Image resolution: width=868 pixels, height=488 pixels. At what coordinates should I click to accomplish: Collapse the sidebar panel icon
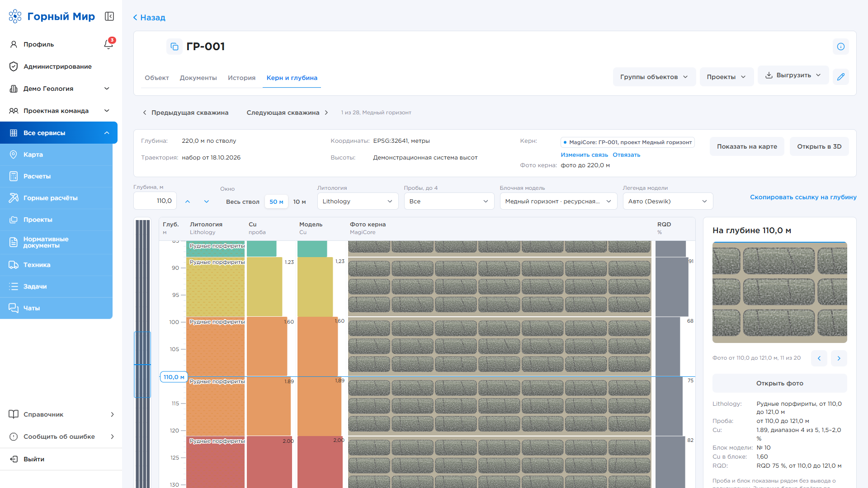tap(109, 16)
